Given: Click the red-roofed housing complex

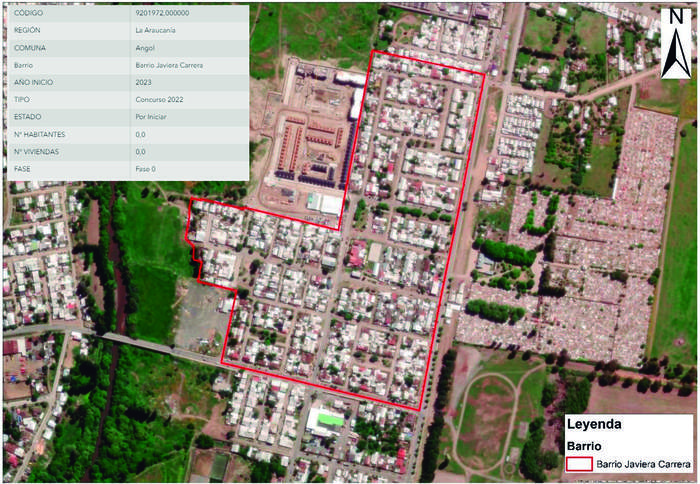Looking at the screenshot, I should 308,150.
